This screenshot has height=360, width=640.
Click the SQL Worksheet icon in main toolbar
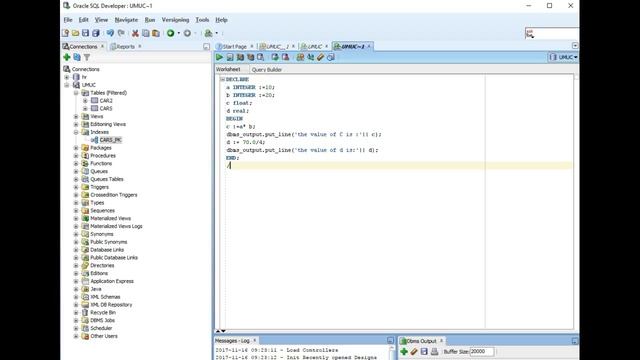pyautogui.click(x=209, y=33)
